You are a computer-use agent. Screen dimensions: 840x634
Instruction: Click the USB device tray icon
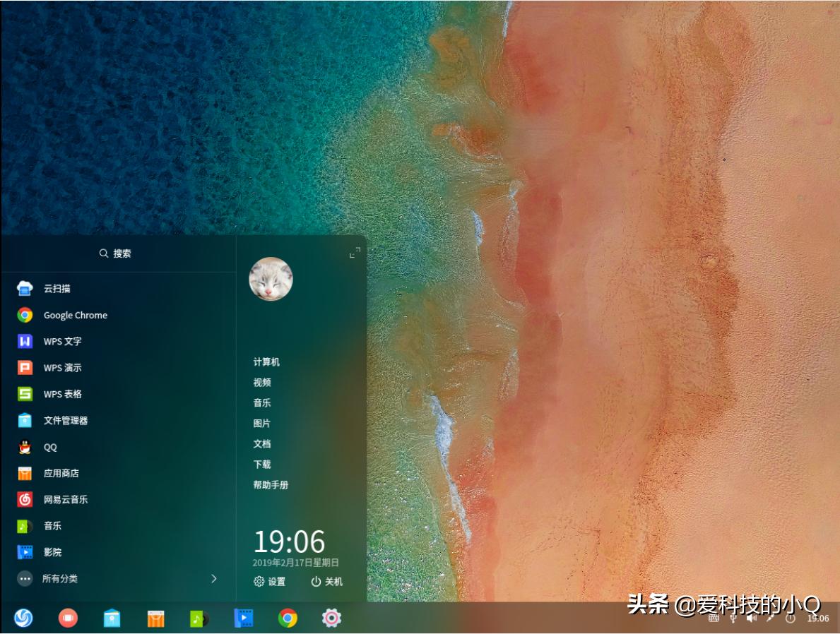733,618
